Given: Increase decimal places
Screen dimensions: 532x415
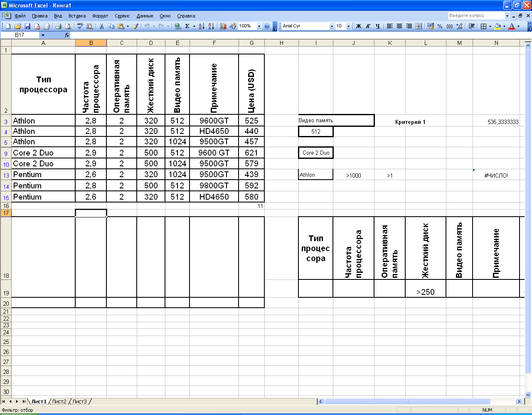Looking at the screenshot, I should click(459, 26).
